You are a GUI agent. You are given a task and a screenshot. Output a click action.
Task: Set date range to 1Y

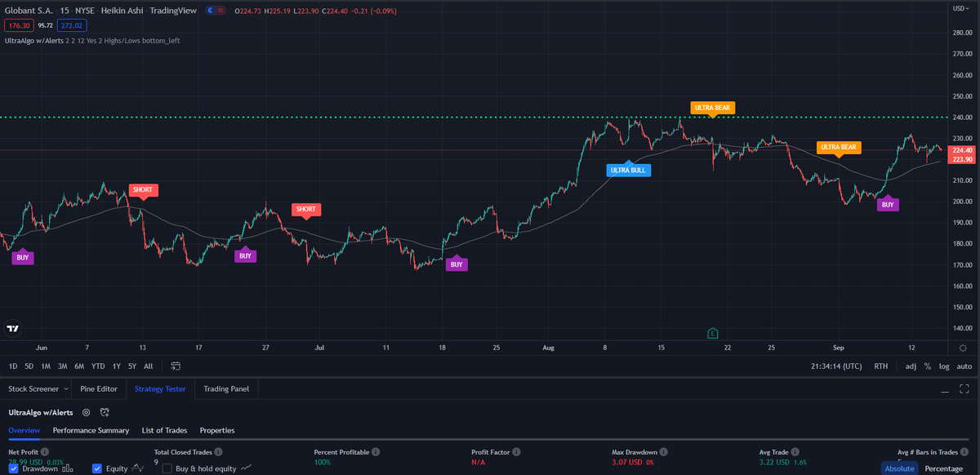pyautogui.click(x=116, y=366)
